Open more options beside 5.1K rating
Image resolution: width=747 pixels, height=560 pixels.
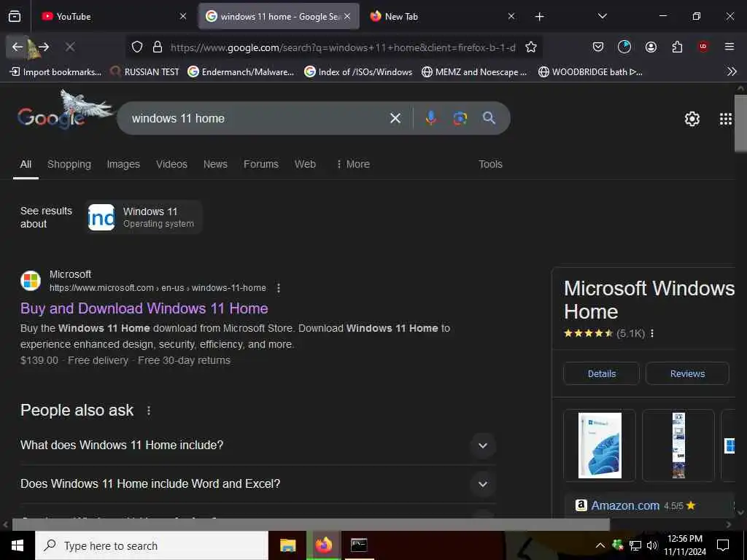coord(652,333)
